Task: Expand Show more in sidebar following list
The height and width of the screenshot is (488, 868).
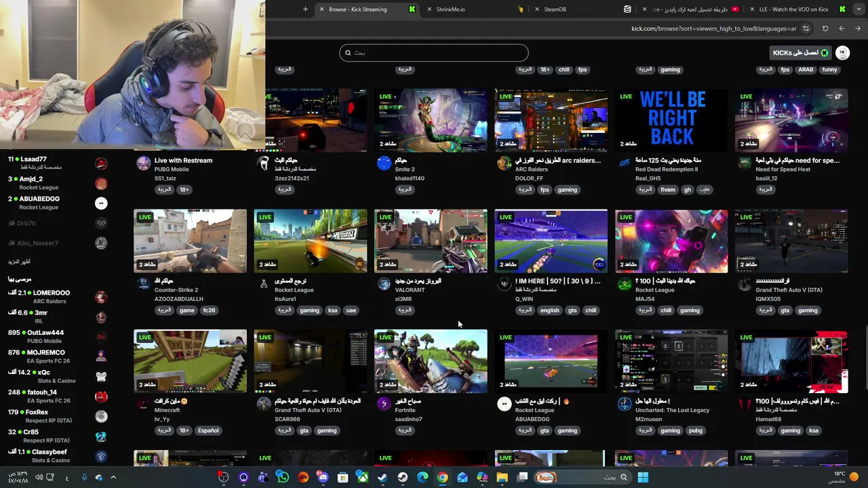Action: pyautogui.click(x=19, y=262)
